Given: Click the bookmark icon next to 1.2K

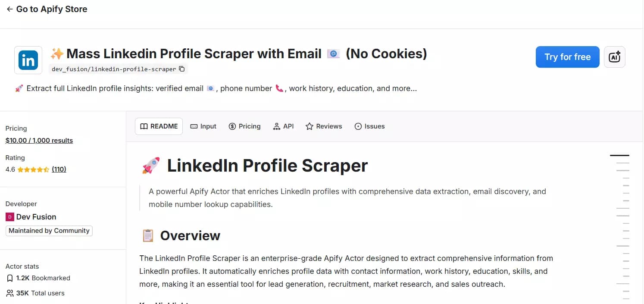Looking at the screenshot, I should tap(10, 278).
